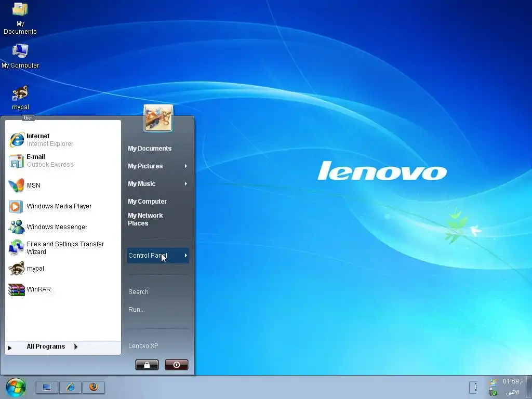The image size is (532, 399).
Task: Open Internet Explorer icon in Start menu
Action: [17, 139]
